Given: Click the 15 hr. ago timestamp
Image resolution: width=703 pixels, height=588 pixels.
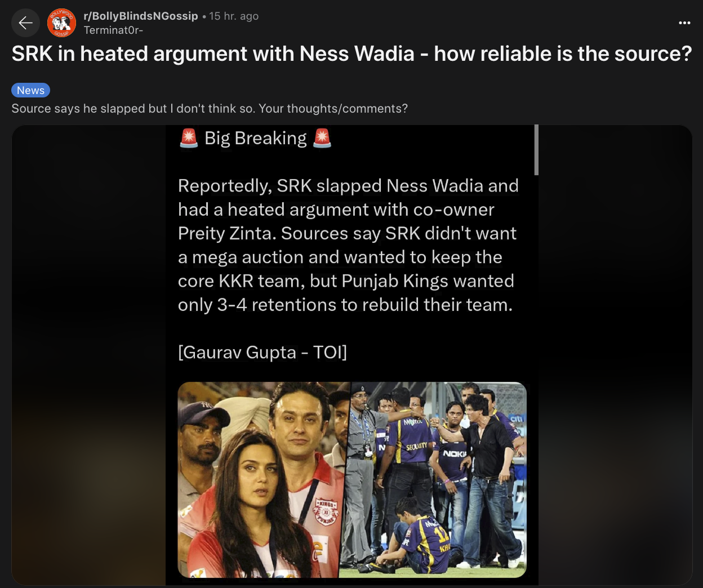Looking at the screenshot, I should [x=234, y=16].
